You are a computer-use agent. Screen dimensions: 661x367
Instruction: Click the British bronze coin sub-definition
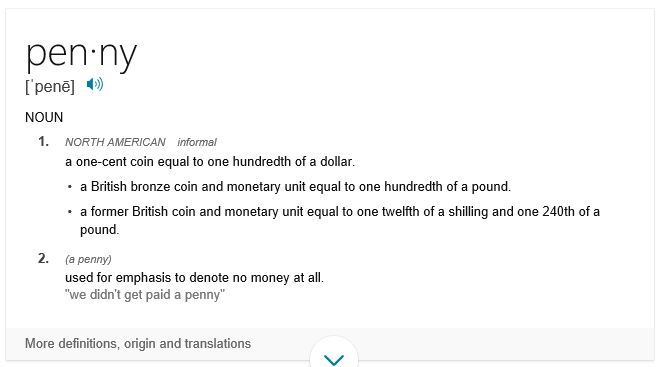click(296, 186)
